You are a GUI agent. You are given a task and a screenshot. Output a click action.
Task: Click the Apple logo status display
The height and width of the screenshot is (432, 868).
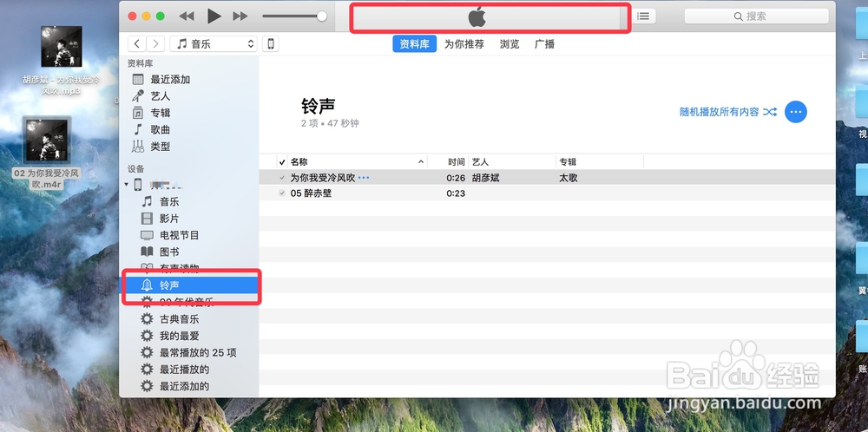pos(477,17)
